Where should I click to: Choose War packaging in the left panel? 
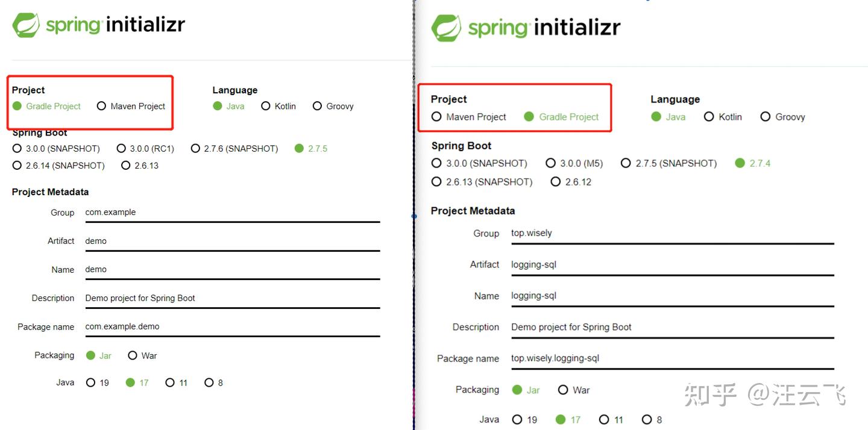click(133, 355)
